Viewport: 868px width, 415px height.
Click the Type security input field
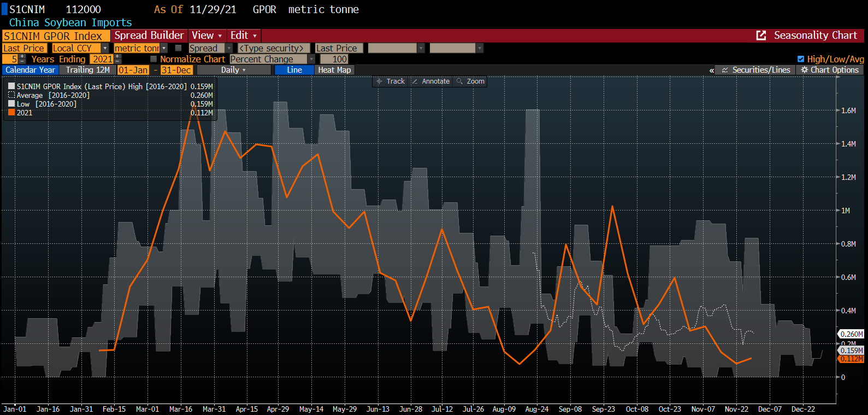[x=273, y=48]
